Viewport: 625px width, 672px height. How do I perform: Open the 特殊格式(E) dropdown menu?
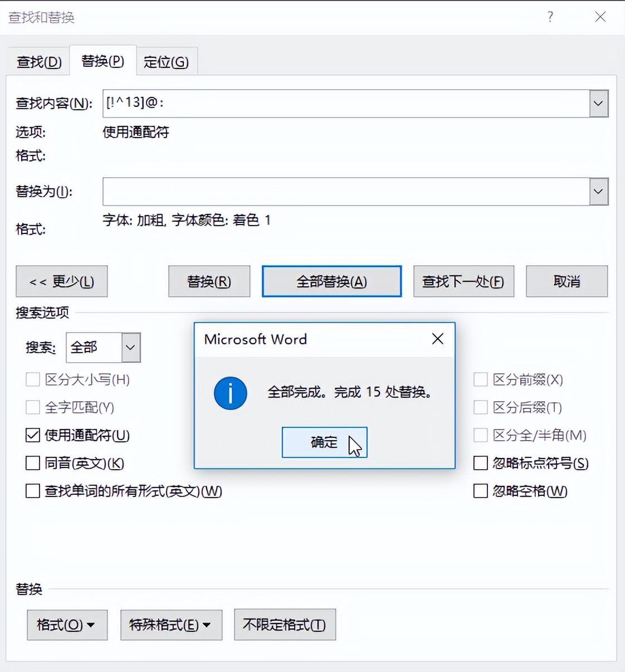pyautogui.click(x=171, y=625)
